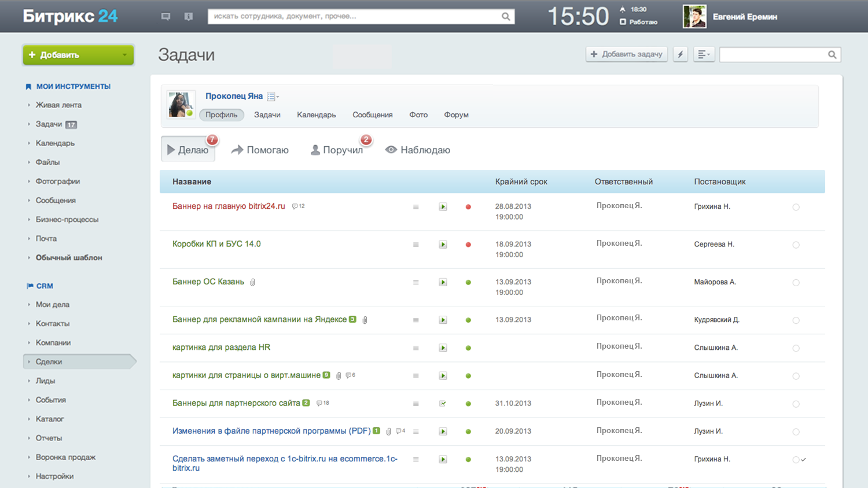
Task: Switch to the Профиль tab
Action: [x=222, y=114]
